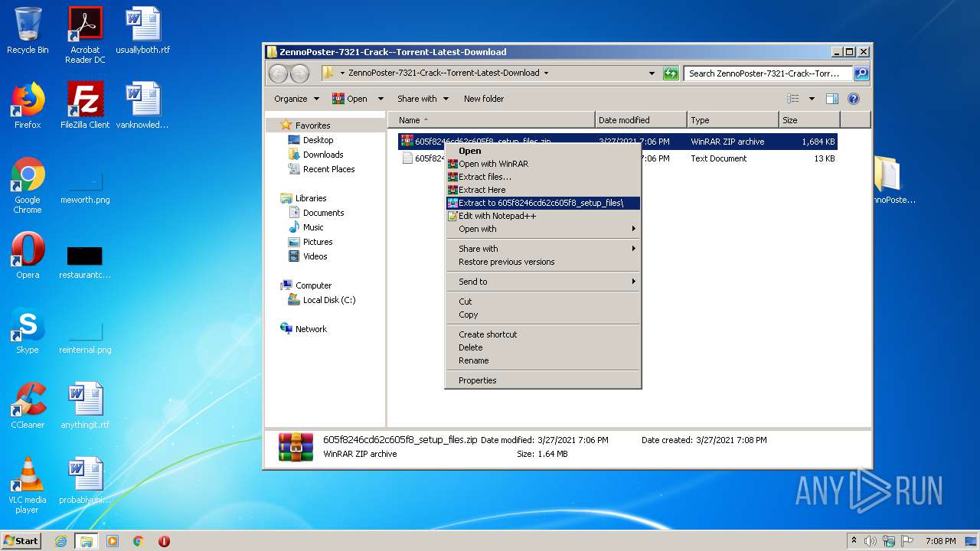The height and width of the screenshot is (551, 980).
Task: Show hidden tray icons arrow
Action: coord(854,541)
